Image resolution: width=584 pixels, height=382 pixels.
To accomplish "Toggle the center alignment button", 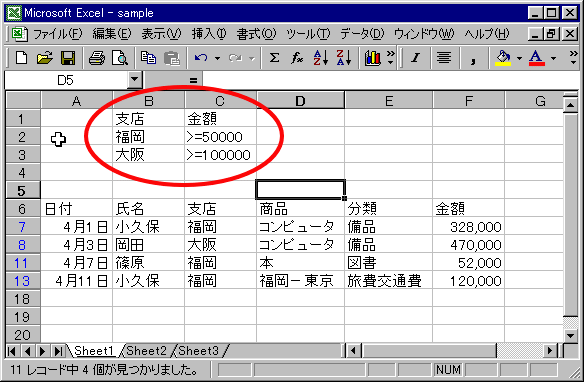I will (444, 58).
